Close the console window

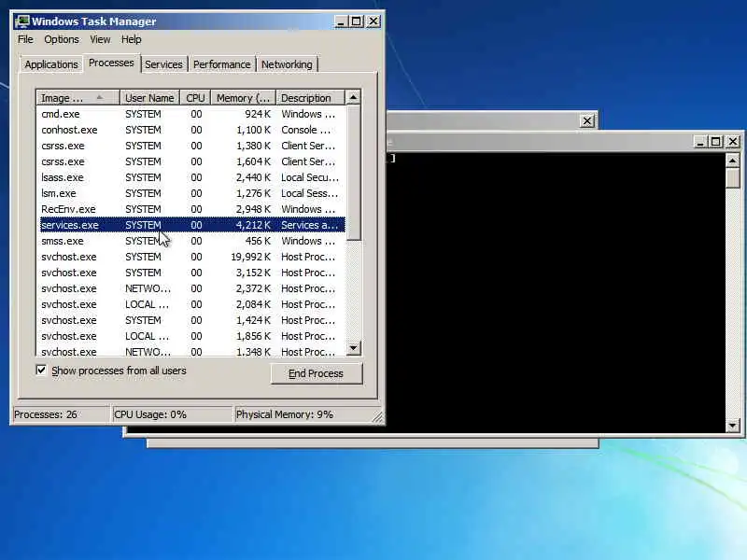click(x=733, y=142)
